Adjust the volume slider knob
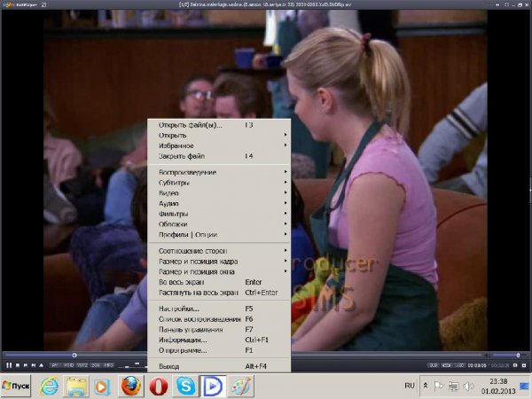This screenshot has height=399, width=532. point(518,356)
